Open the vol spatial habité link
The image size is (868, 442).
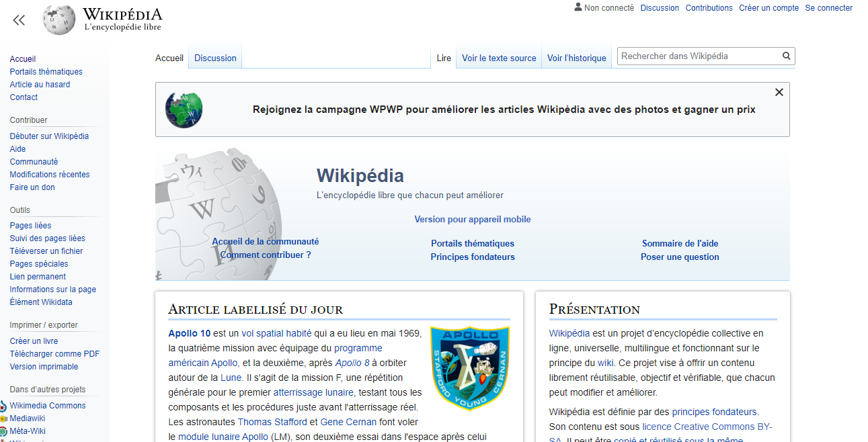tap(276, 333)
